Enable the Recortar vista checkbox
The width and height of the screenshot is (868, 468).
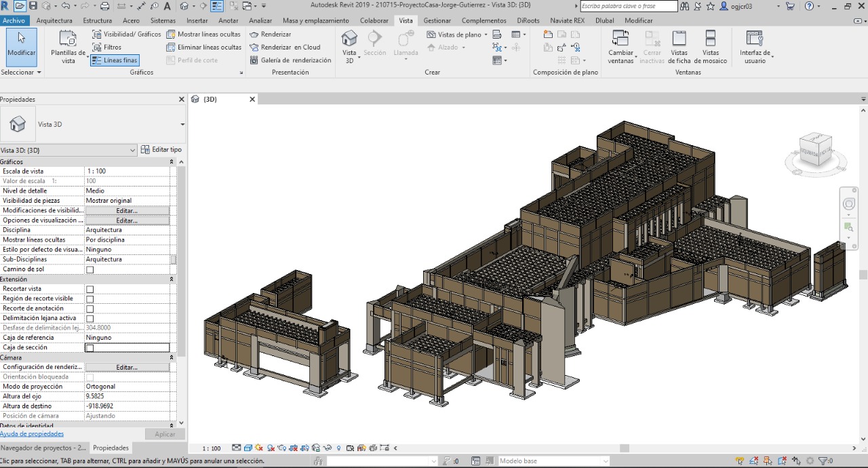[90, 288]
